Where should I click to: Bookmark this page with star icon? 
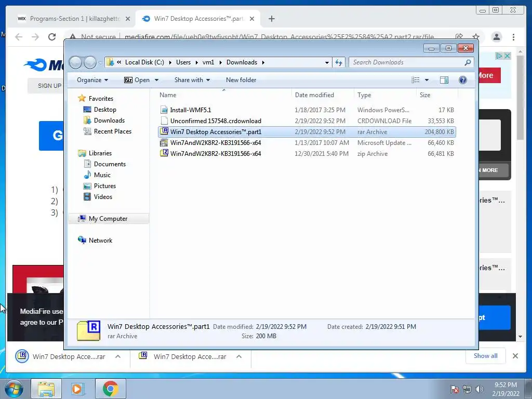476,37
